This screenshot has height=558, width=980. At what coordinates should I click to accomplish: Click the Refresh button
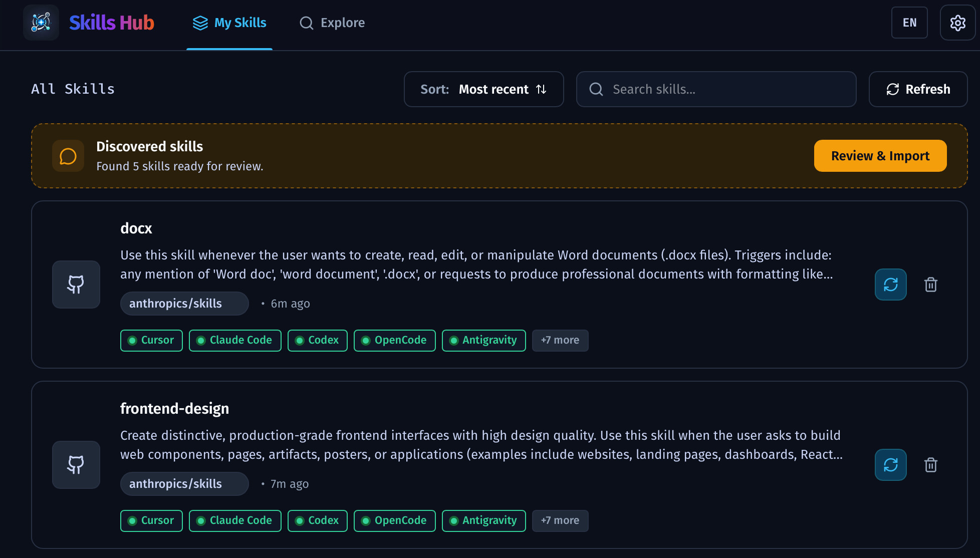point(918,89)
